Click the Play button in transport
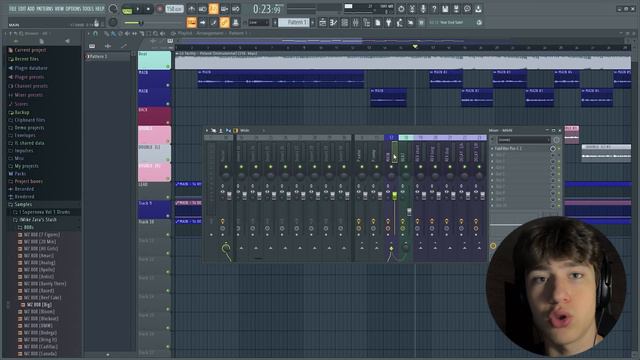This screenshot has height=360, width=640. (138, 9)
